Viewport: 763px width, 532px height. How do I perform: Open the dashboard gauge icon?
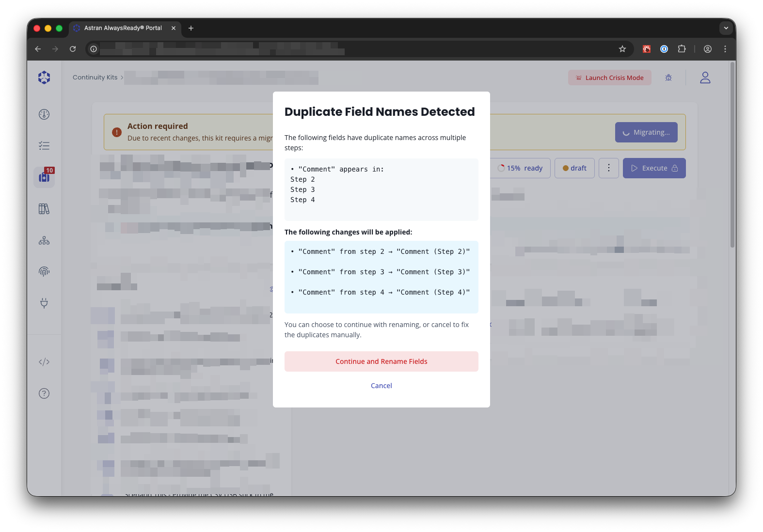[44, 114]
